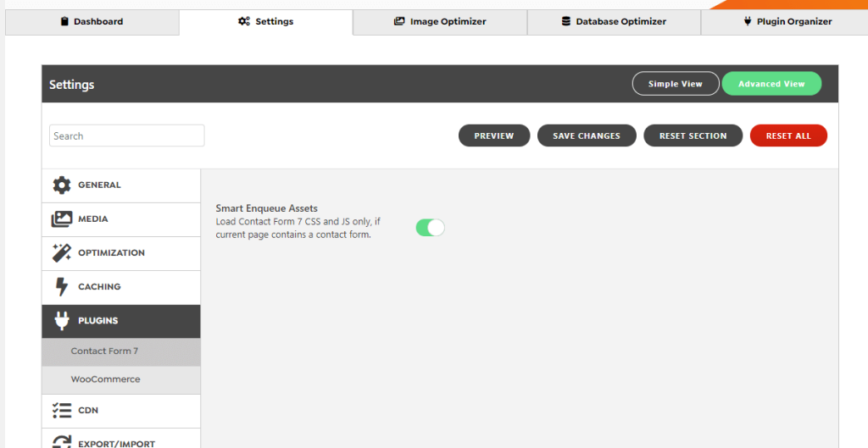Screen dimensions: 868x448
Task: Collapse the PLUGINS settings section
Action: (121, 321)
